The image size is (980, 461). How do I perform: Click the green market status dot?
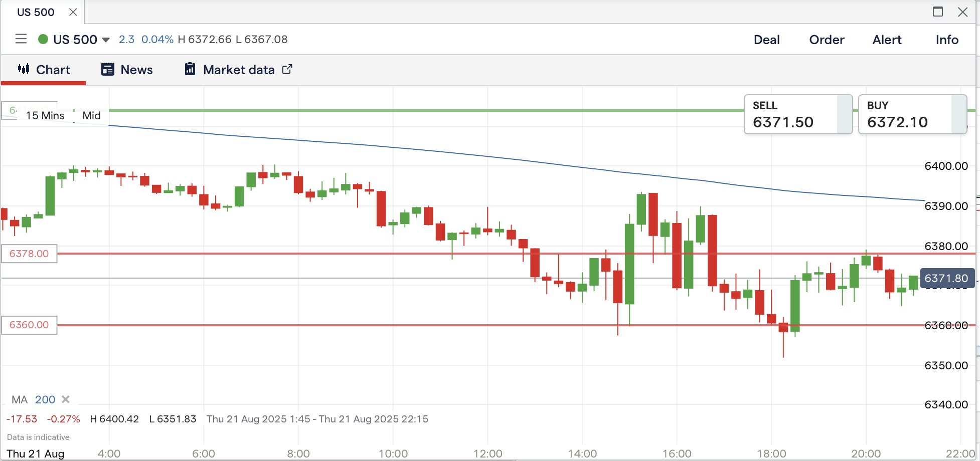point(43,39)
